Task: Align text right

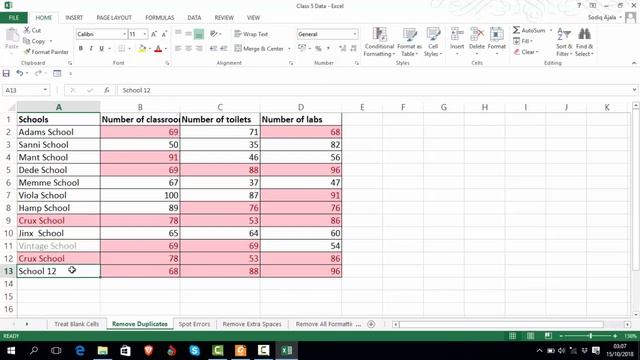Action: pos(199,49)
